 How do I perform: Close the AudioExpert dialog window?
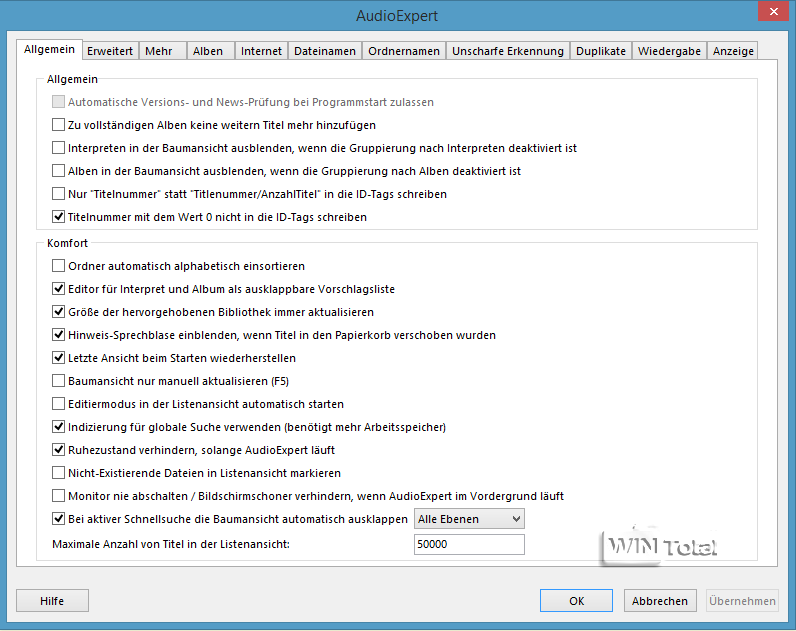click(x=773, y=11)
